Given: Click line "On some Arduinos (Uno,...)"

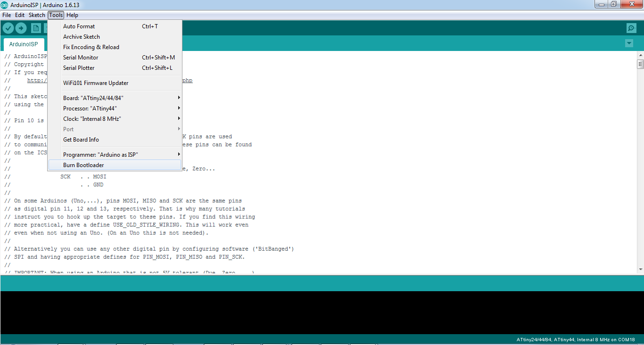Looking at the screenshot, I should [x=123, y=201].
